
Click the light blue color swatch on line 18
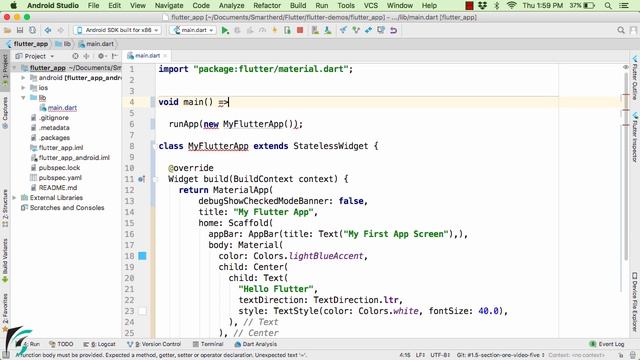click(x=142, y=256)
